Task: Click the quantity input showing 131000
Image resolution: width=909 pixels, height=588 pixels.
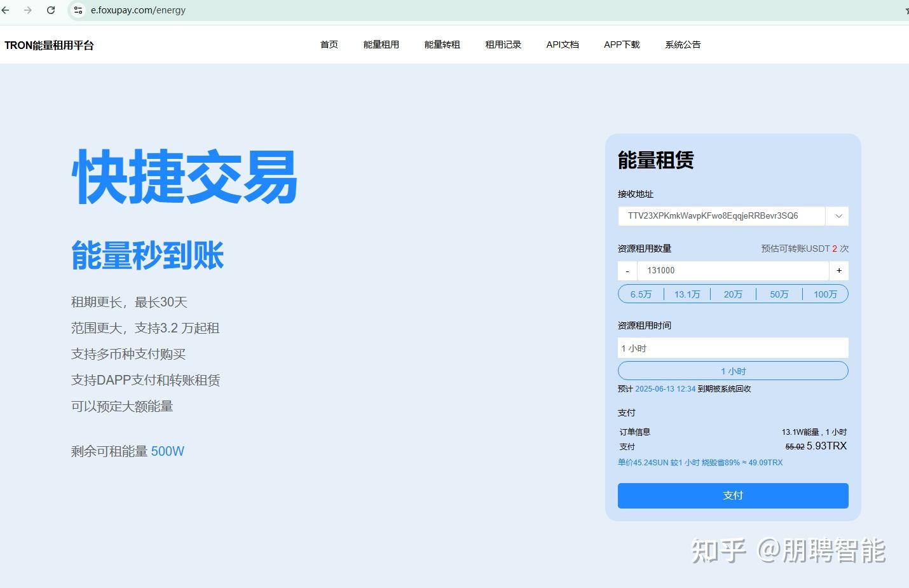Action: 732,270
